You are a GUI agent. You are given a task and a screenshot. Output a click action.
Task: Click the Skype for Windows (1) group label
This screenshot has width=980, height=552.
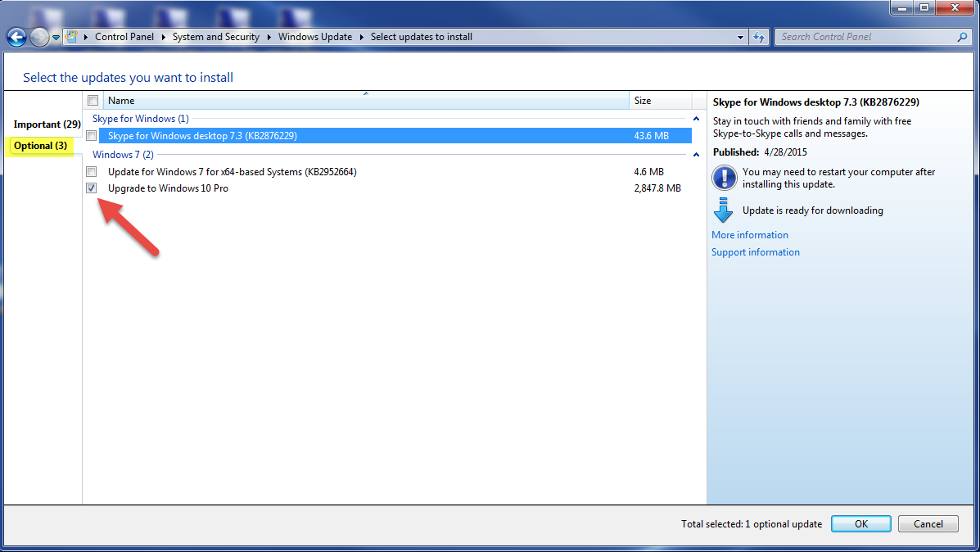(141, 119)
